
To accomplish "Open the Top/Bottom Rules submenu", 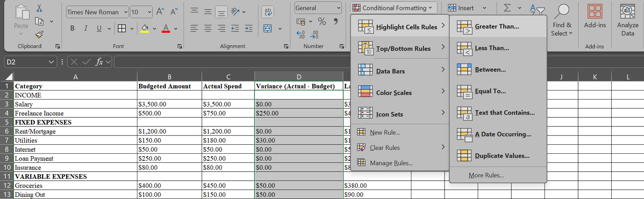I will [400, 49].
